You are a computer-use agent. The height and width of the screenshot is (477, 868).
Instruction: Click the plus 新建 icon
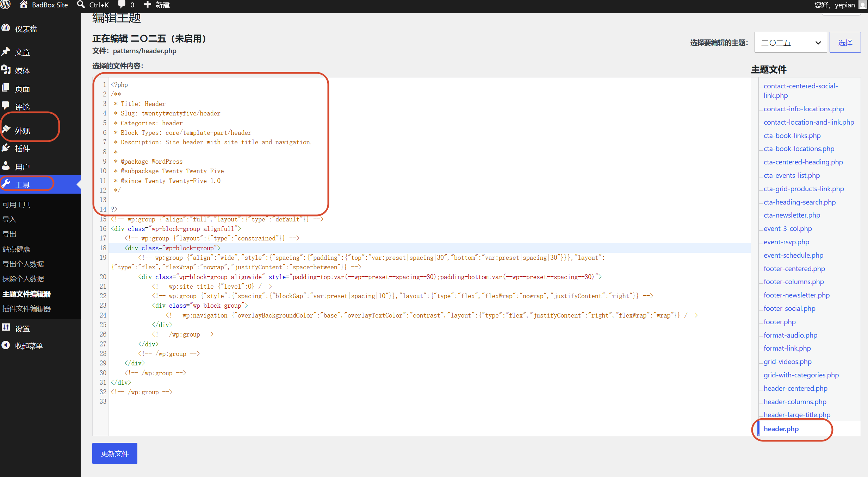(148, 5)
